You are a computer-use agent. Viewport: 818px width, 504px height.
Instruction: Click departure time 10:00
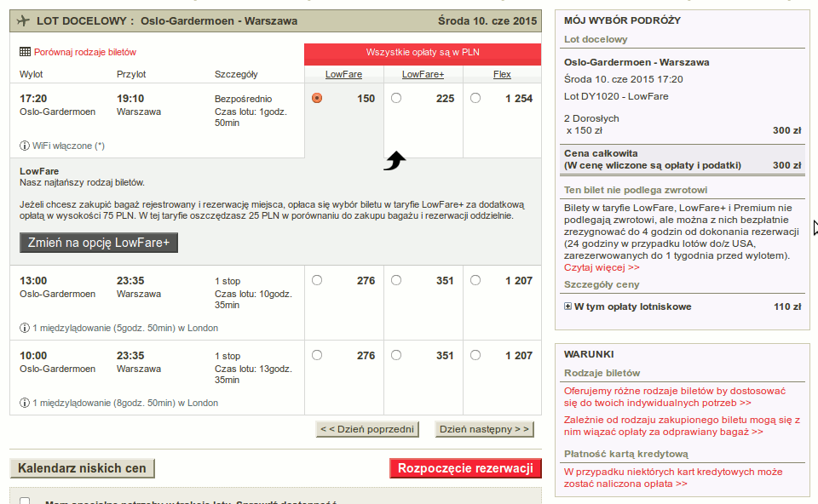point(33,356)
